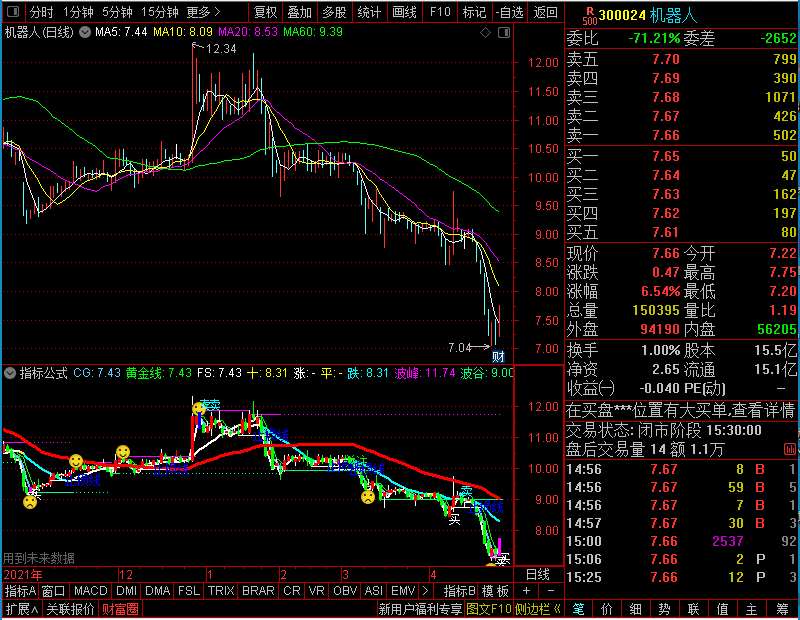Select the 主 main force tab
The image size is (800, 620).
[752, 609]
